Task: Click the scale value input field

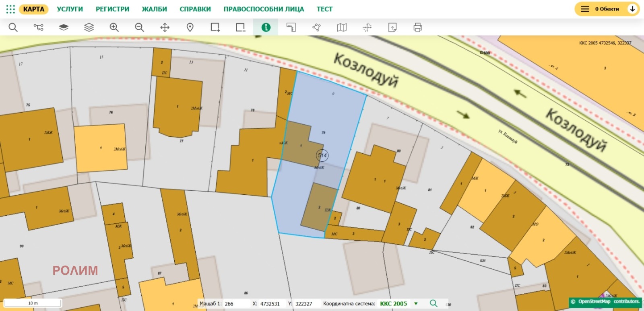Action: click(235, 304)
